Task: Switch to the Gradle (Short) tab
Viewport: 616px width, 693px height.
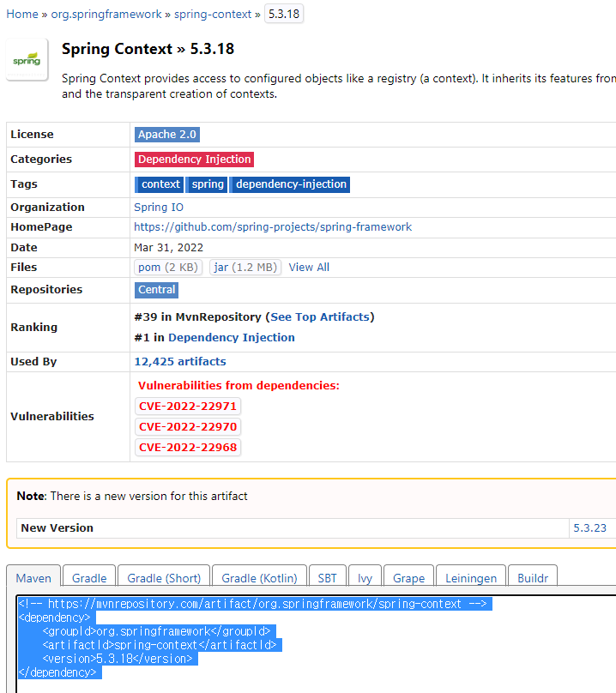Action: point(164,578)
